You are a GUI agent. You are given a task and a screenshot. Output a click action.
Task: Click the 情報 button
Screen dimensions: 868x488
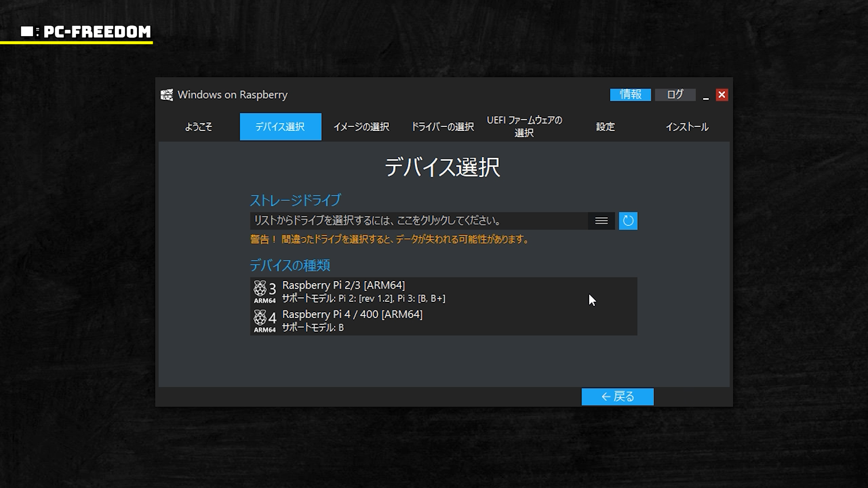point(630,94)
